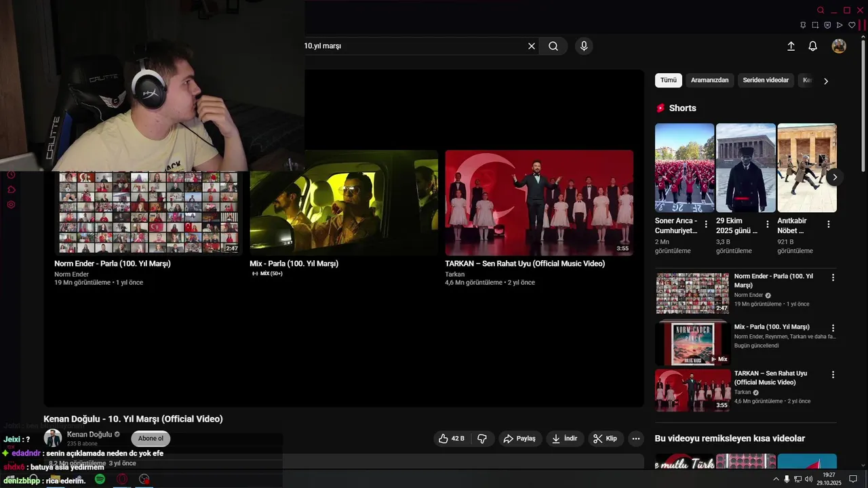Open sidebar TARKAN Sen Rahat Uyu thumbnail
The height and width of the screenshot is (488, 868).
coord(692,390)
